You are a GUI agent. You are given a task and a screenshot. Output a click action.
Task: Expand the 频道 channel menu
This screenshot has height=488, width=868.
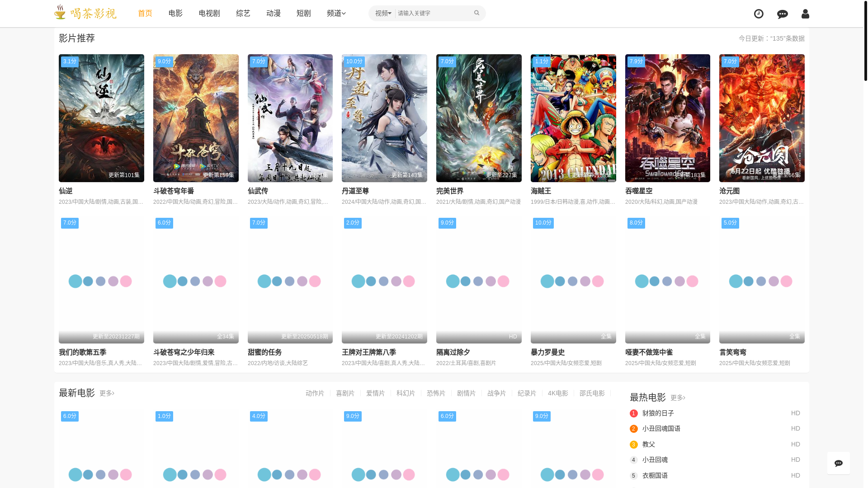pyautogui.click(x=336, y=14)
